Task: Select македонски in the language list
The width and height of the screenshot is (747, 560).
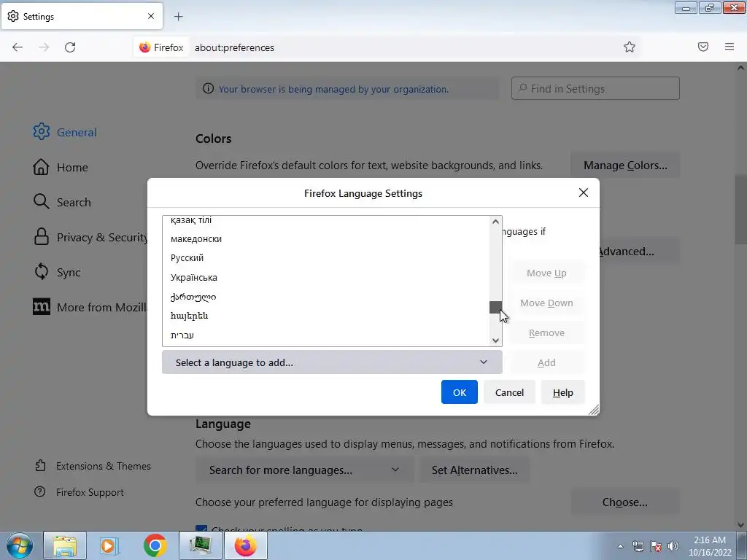Action: [x=325, y=238]
